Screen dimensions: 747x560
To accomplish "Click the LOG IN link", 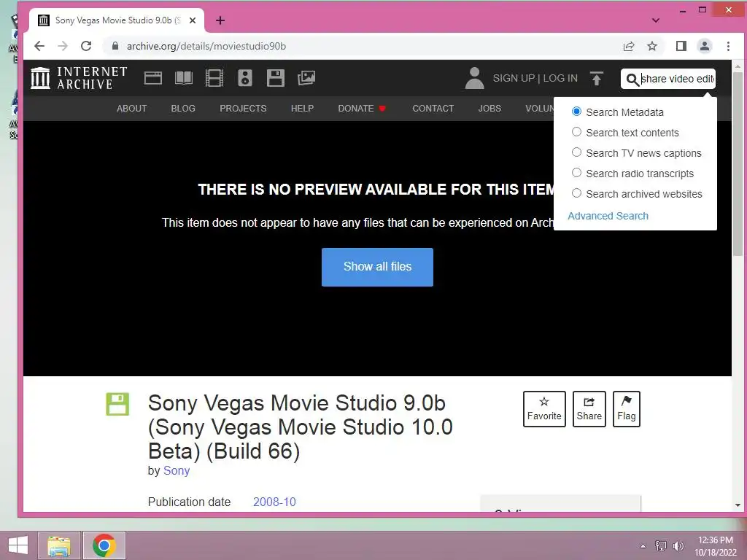I will pyautogui.click(x=560, y=78).
